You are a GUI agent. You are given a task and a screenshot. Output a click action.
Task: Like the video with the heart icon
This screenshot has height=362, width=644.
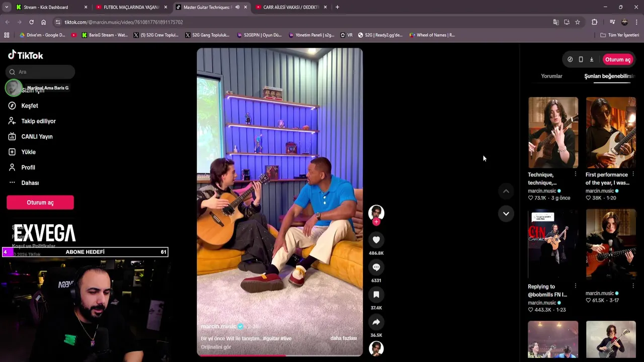[376, 240]
